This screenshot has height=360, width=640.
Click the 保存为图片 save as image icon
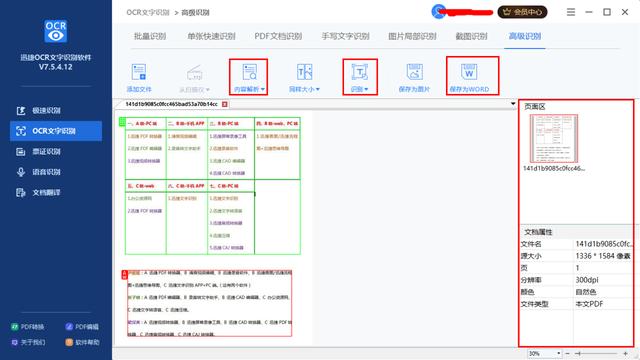[x=414, y=72]
